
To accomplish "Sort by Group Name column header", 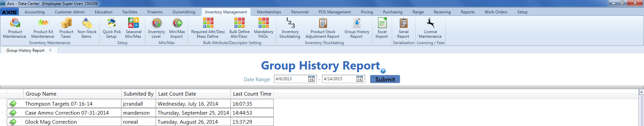I will click(x=72, y=94).
